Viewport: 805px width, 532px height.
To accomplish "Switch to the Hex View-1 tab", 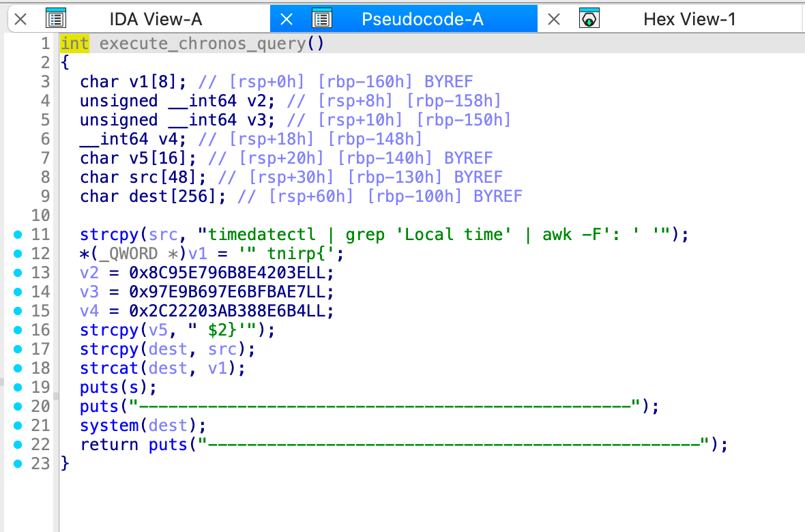I will (689, 19).
